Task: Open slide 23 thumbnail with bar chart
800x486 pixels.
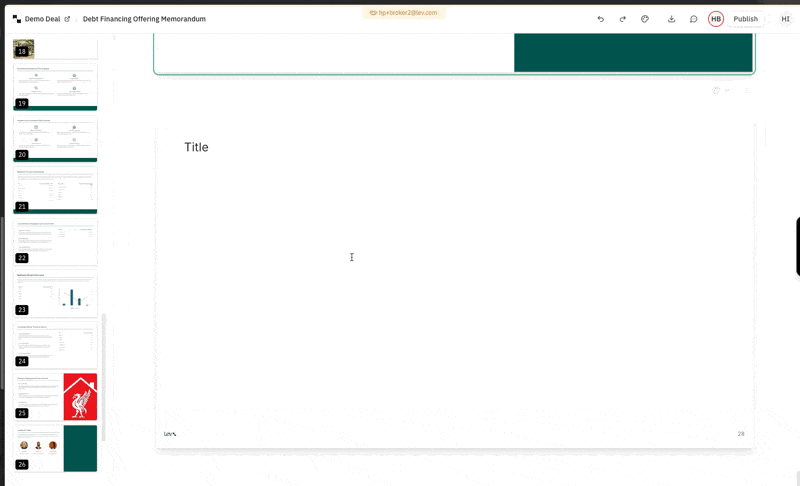Action: [55, 293]
